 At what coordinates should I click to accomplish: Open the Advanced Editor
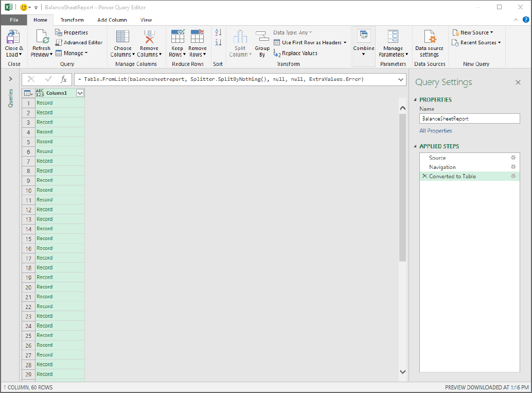click(79, 42)
